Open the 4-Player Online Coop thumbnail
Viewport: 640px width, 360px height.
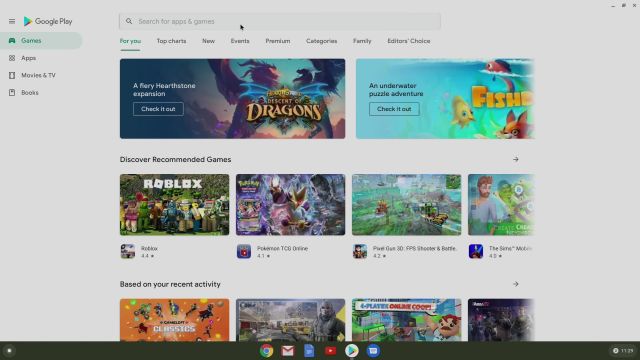(x=407, y=320)
